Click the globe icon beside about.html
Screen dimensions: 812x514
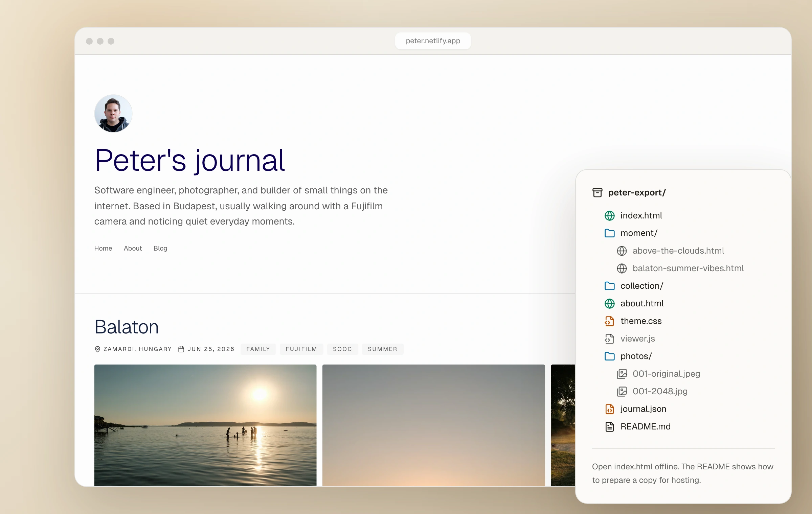610,304
